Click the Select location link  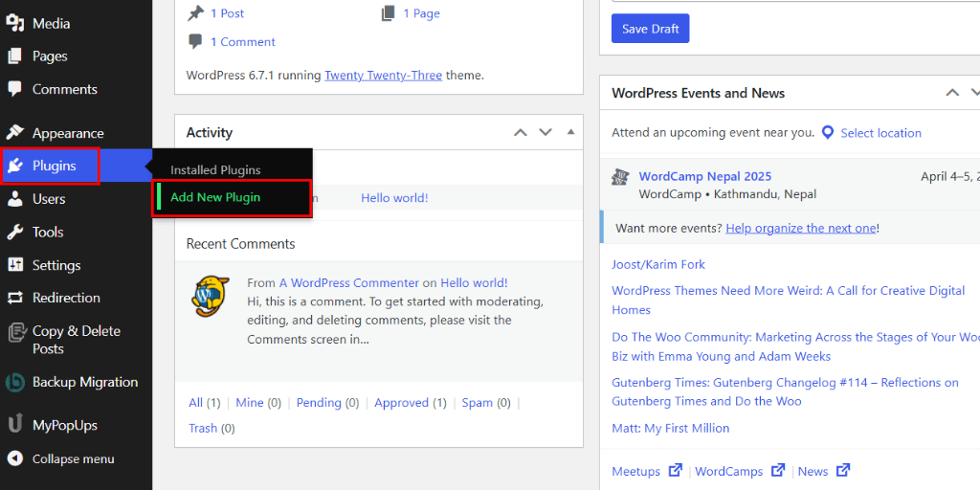(880, 132)
